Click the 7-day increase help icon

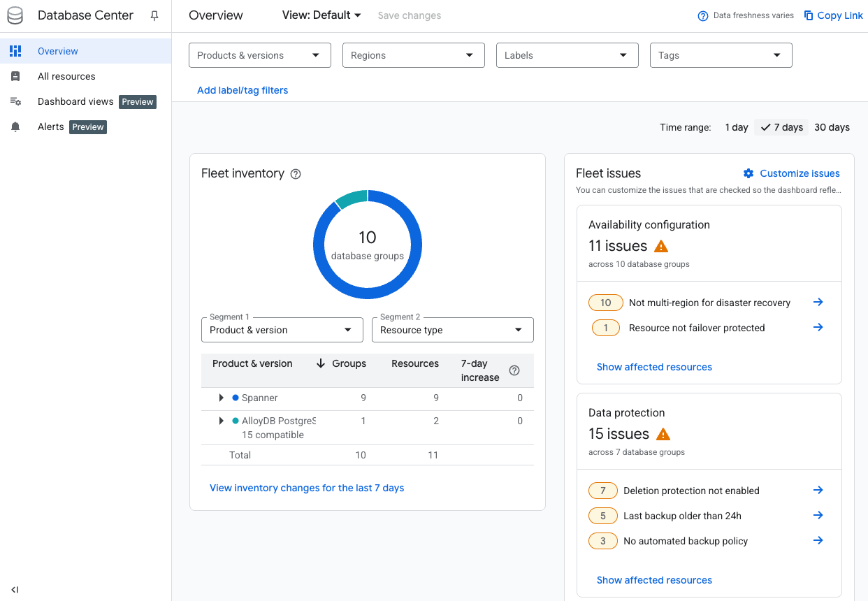(514, 370)
